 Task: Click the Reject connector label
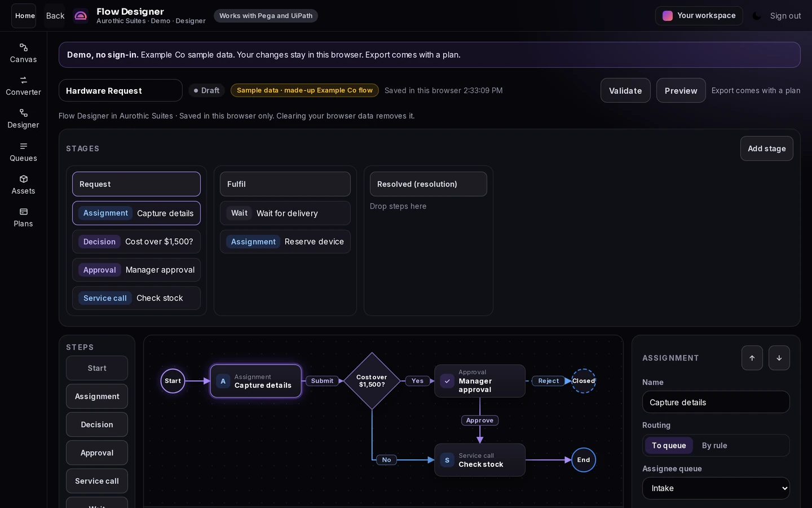549,381
